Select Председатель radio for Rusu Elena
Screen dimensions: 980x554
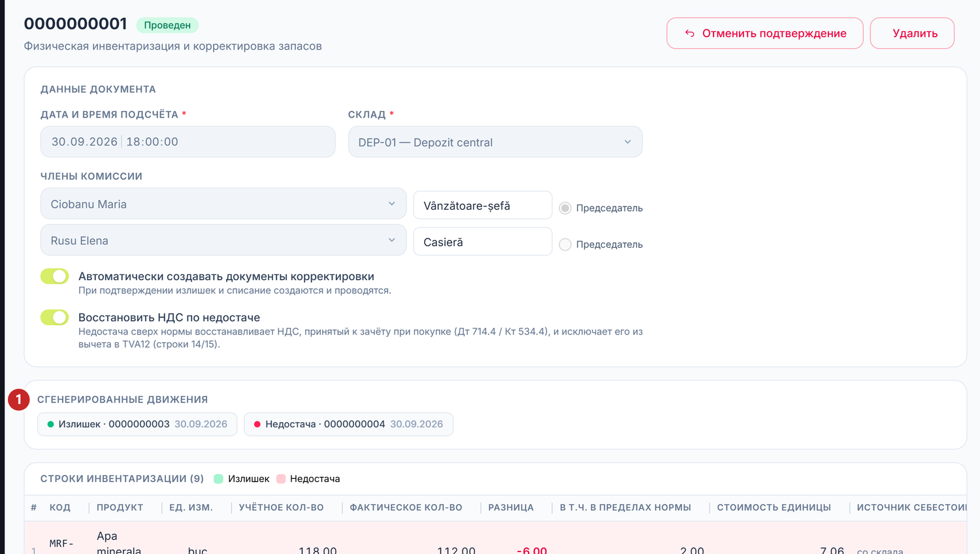pyautogui.click(x=565, y=244)
